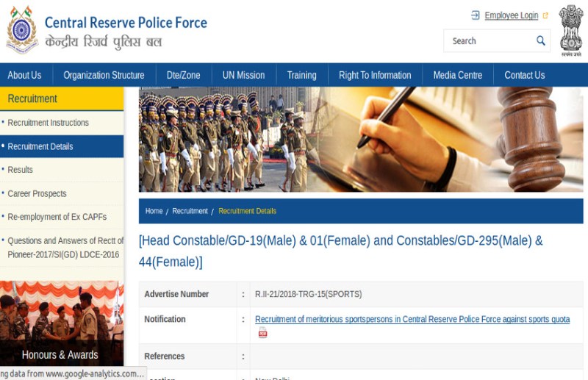Click into the Search input field

(x=489, y=41)
